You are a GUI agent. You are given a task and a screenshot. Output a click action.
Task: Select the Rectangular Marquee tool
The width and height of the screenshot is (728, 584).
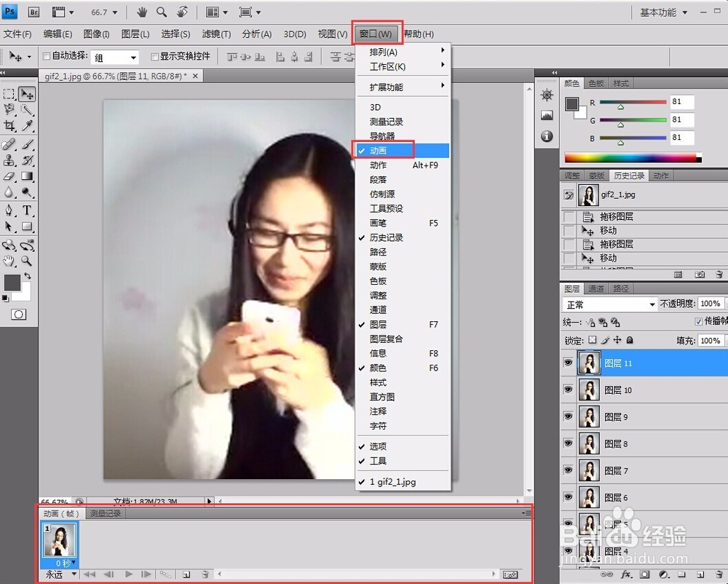pyautogui.click(x=9, y=94)
